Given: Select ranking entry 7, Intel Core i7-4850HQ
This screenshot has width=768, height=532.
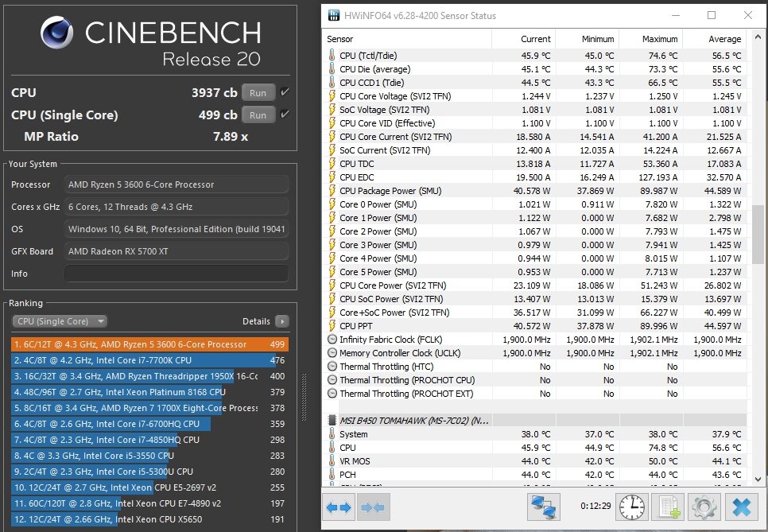Looking at the screenshot, I should coord(150,440).
